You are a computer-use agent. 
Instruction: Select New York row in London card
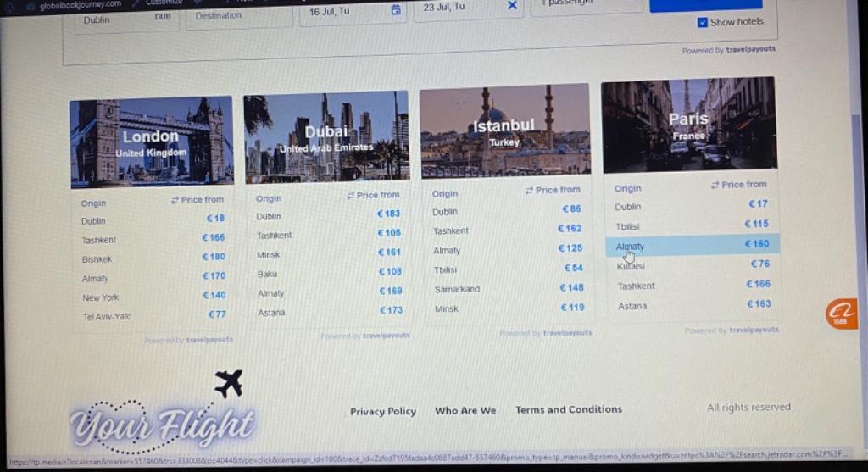pos(153,297)
